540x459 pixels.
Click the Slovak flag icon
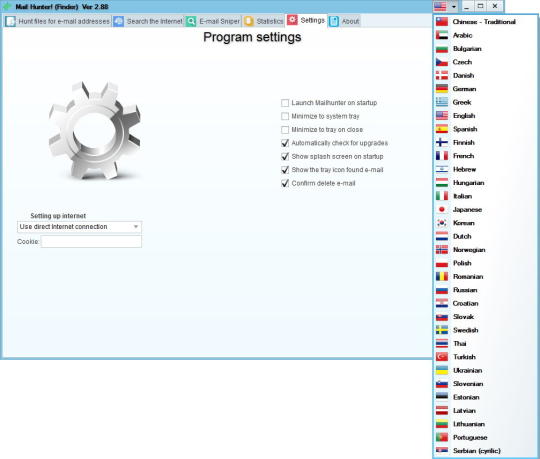442,317
